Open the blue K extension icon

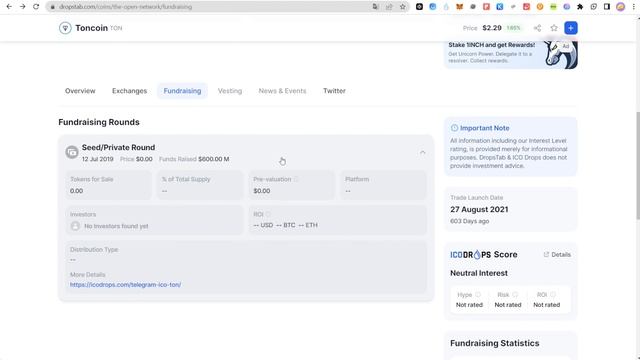coord(500,7)
